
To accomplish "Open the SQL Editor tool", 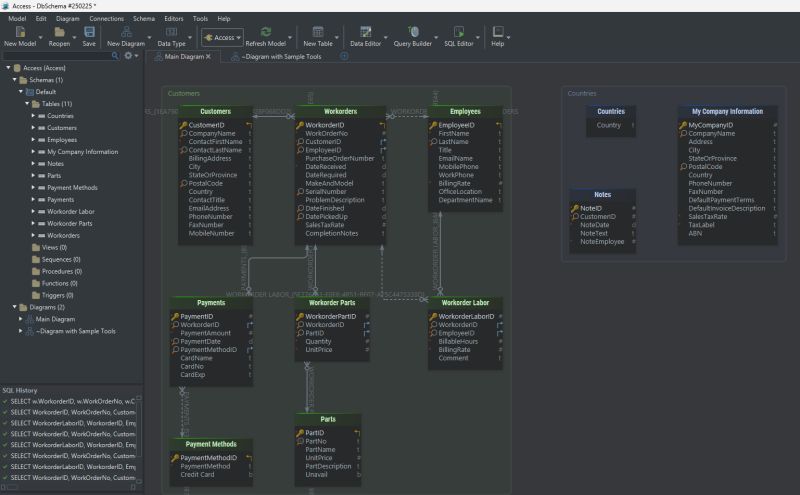I will pos(459,32).
